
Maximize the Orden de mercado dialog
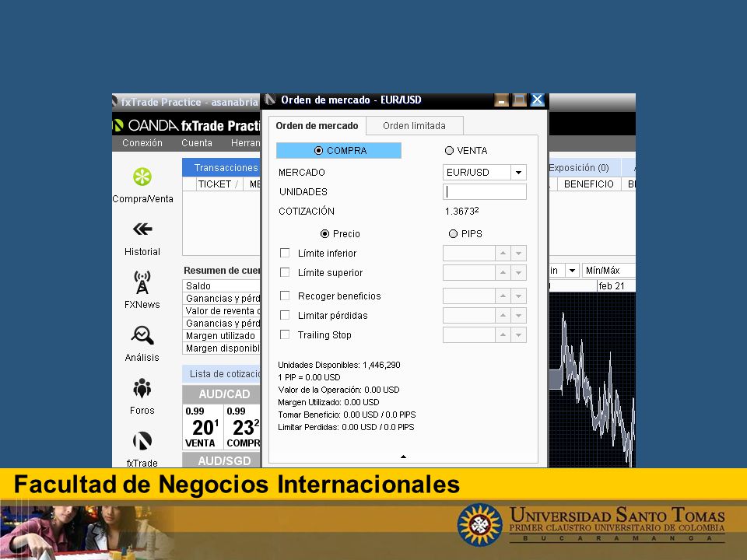519,100
